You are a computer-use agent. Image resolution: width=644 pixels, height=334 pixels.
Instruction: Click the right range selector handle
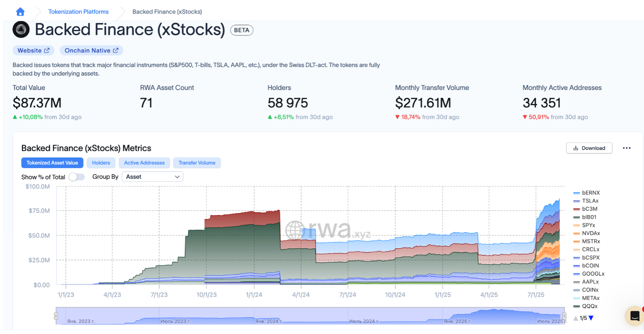click(565, 316)
